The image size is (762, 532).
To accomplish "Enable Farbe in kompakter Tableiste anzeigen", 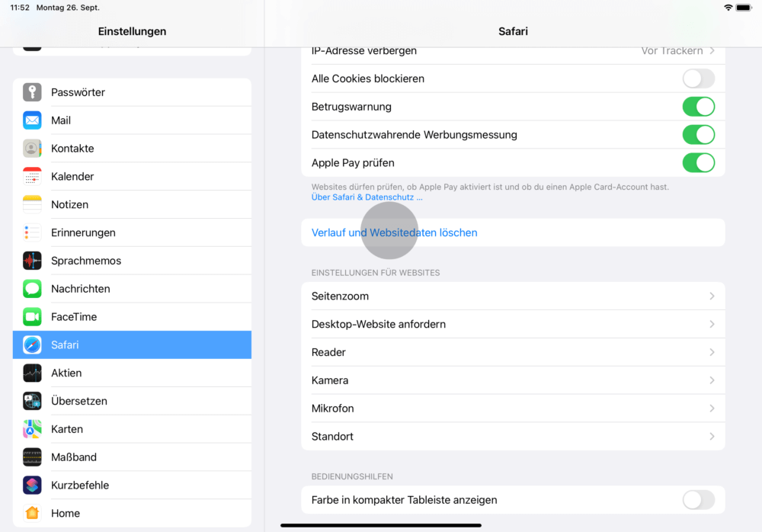I will tap(698, 500).
